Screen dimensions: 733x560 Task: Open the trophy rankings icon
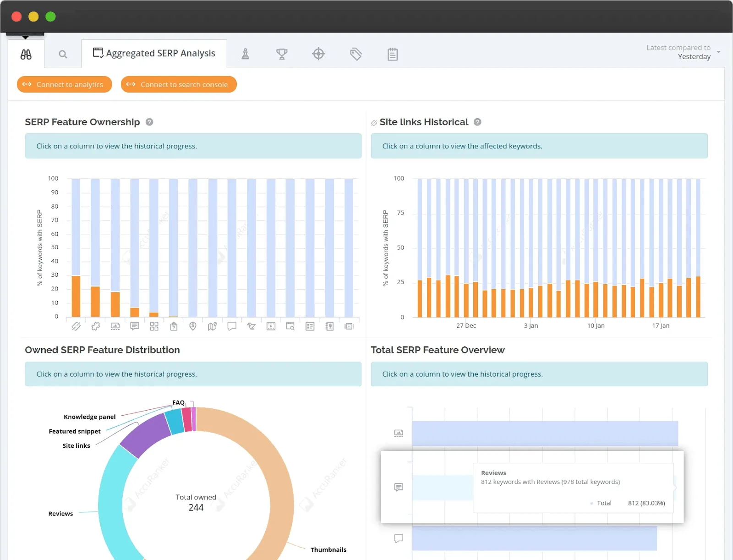click(x=282, y=54)
